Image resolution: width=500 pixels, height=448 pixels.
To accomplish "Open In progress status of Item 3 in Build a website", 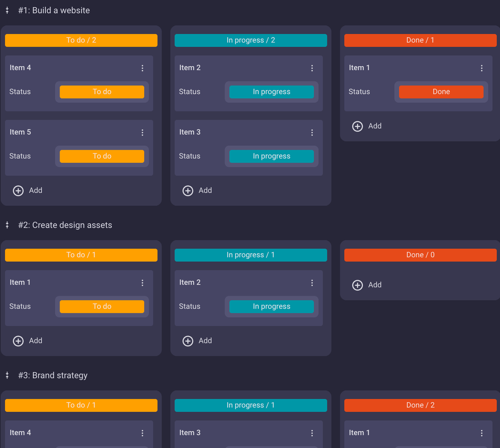I will click(x=272, y=156).
